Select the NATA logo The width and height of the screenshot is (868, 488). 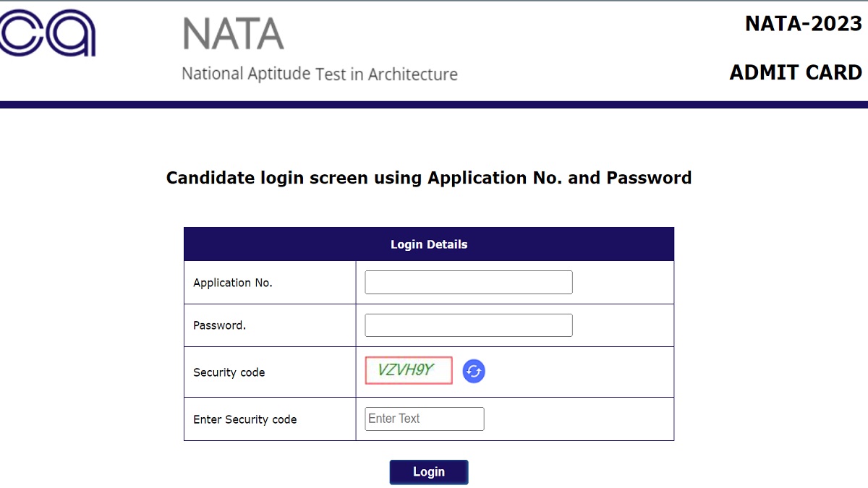tap(231, 33)
